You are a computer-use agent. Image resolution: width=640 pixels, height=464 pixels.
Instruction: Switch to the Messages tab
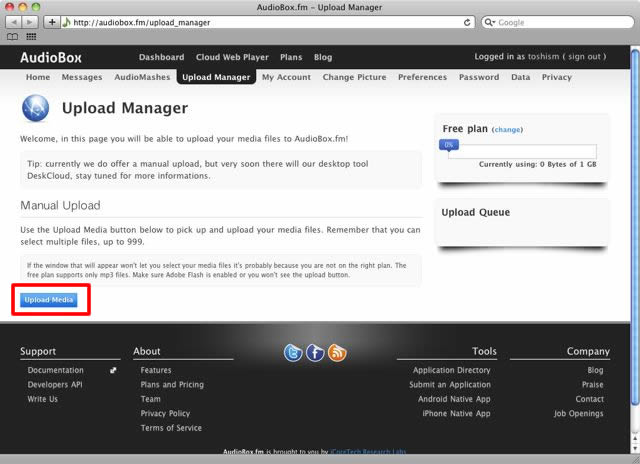(x=82, y=77)
